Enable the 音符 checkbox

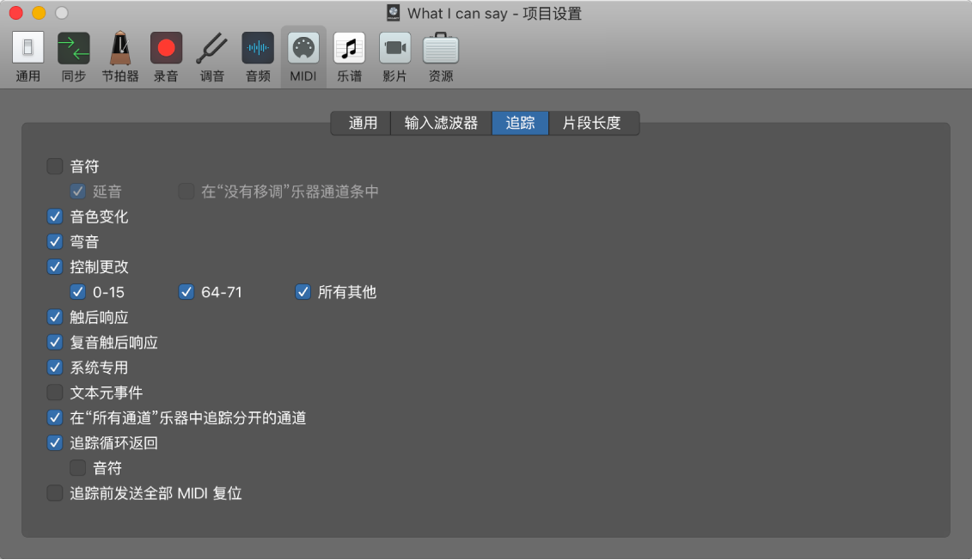tap(55, 166)
